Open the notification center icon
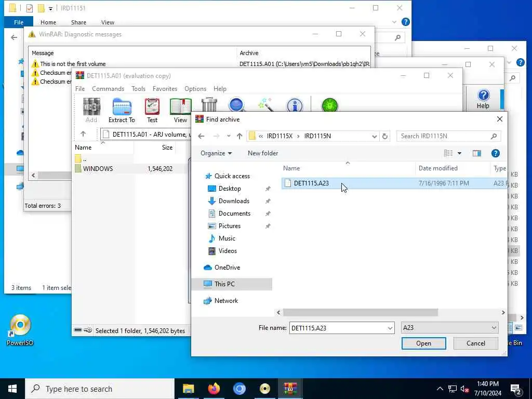 pos(516,389)
